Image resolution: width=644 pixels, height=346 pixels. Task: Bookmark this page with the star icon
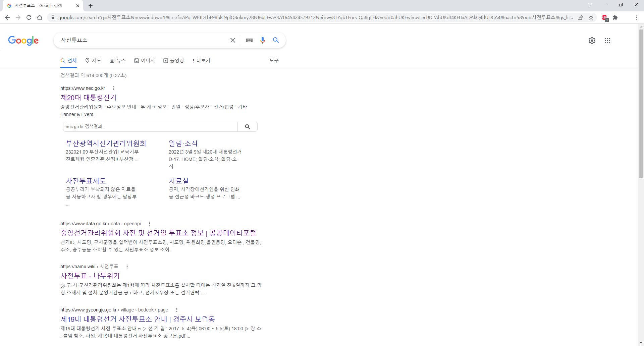point(591,17)
